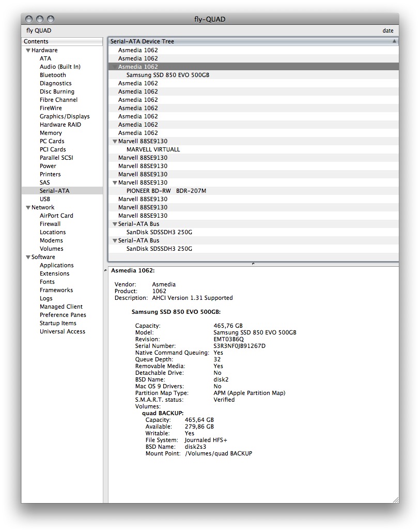Click the serial number S3R3NF0JB91267D

click(x=239, y=346)
